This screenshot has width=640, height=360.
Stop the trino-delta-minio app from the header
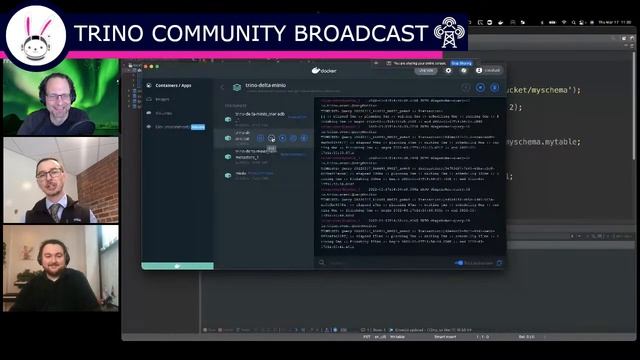[x=480, y=88]
